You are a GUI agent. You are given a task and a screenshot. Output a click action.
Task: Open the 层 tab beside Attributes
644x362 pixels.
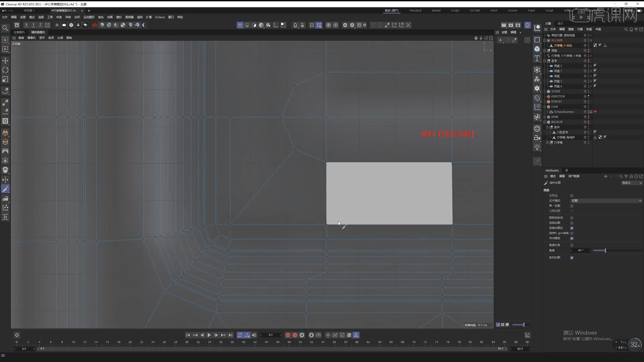pyautogui.click(x=567, y=171)
